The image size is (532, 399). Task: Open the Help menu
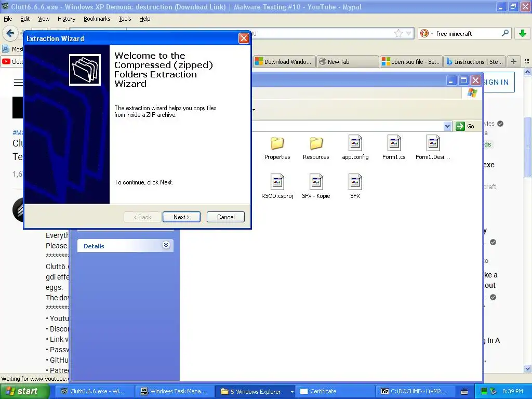coord(145,19)
